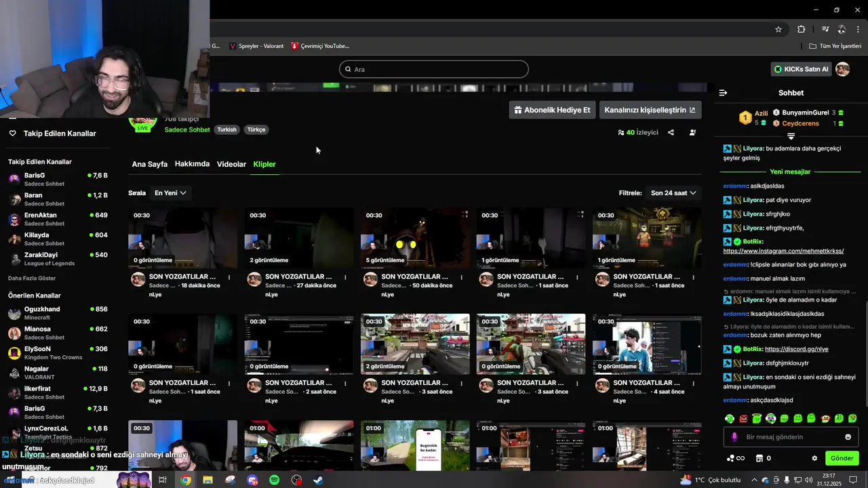Open the emoji picker in message box
Viewport: 868px width, 488px height.
(848, 437)
